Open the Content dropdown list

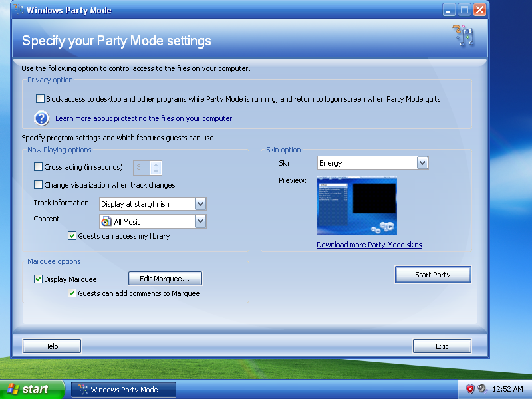click(200, 222)
